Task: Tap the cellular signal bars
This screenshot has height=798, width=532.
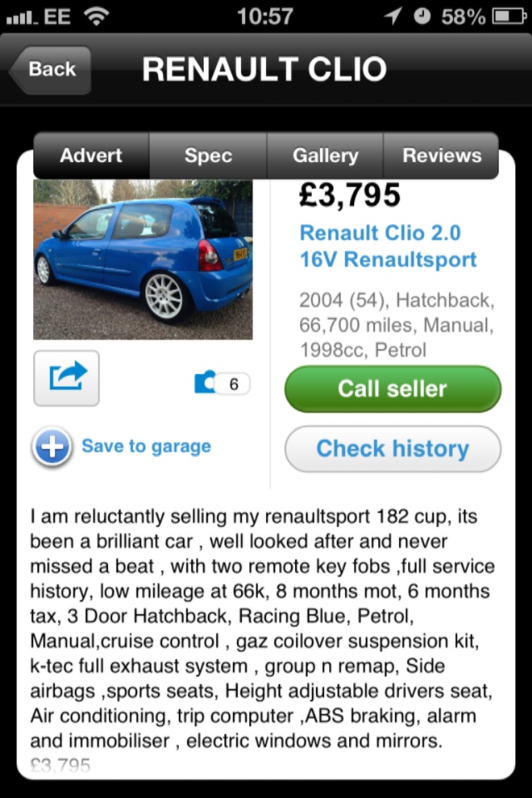Action: click(22, 17)
